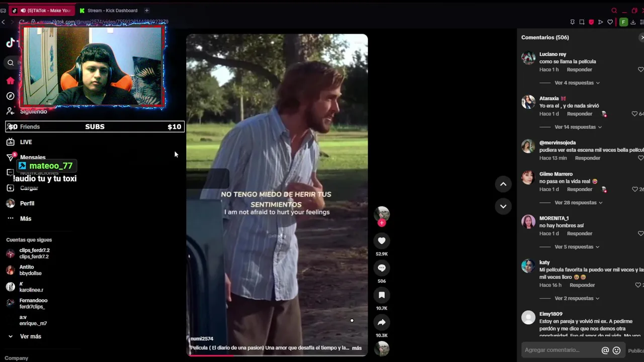Open browser downloads icon
The image size is (644, 362).
coord(633,22)
